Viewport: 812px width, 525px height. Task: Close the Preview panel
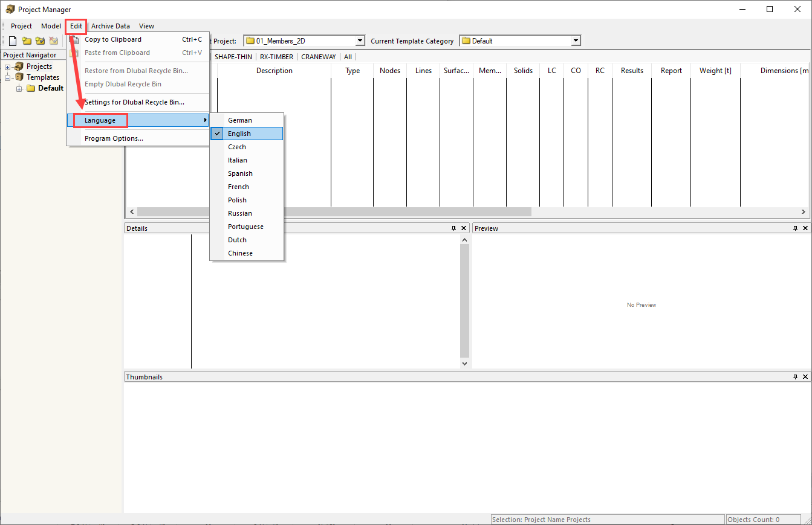(805, 228)
